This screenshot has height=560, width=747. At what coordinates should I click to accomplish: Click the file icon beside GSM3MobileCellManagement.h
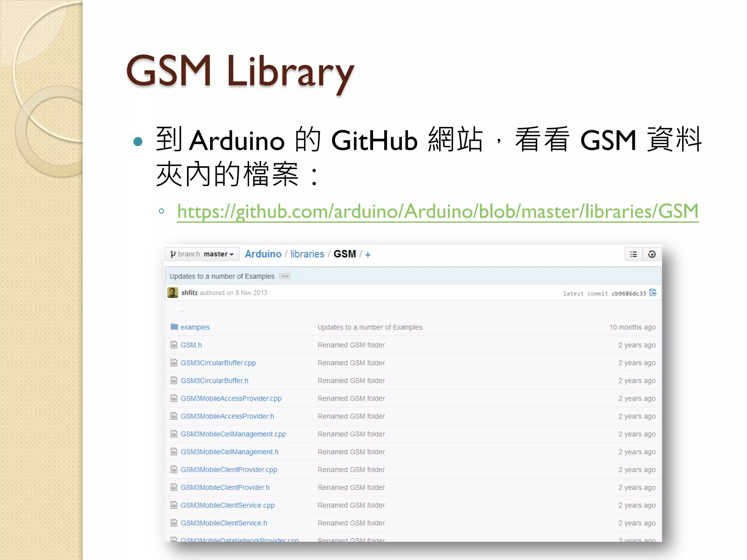tap(174, 452)
